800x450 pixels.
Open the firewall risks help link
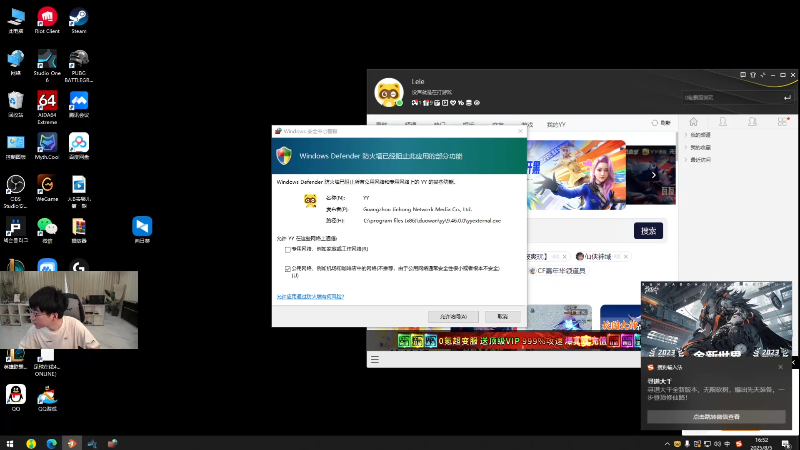(x=310, y=296)
